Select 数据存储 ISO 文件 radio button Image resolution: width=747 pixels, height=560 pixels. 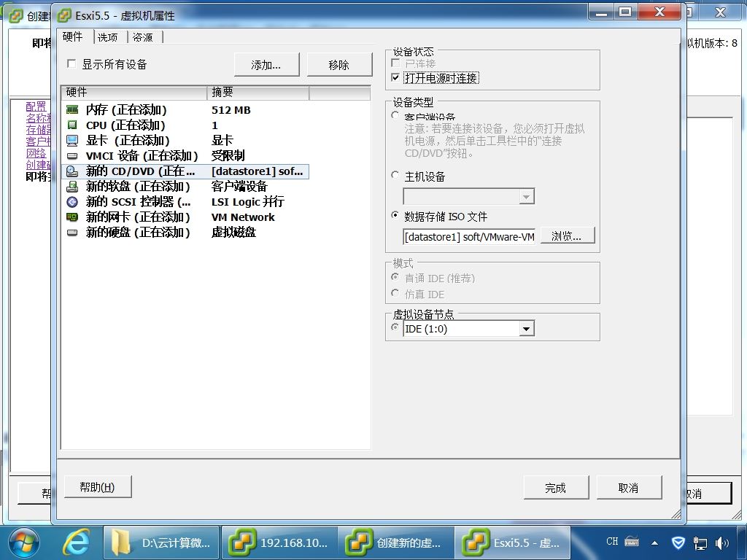pyautogui.click(x=395, y=215)
